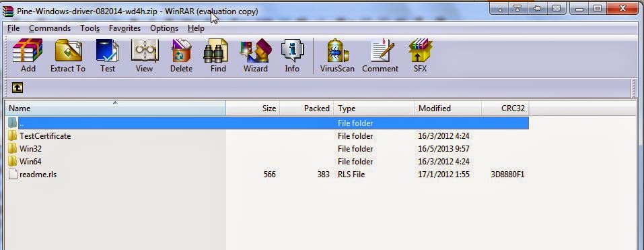Close the WinRAR window
This screenshot has width=644, height=250.
coord(623,8)
